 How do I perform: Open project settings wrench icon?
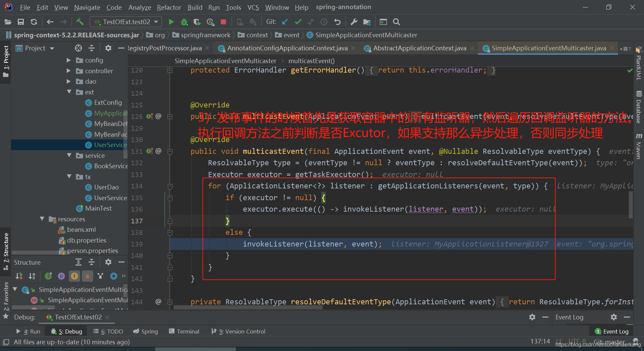coord(354,22)
